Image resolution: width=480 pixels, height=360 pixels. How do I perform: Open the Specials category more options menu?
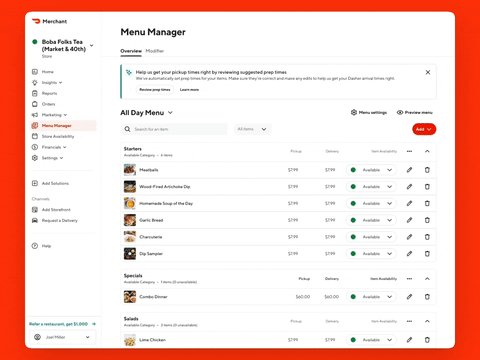(x=409, y=279)
